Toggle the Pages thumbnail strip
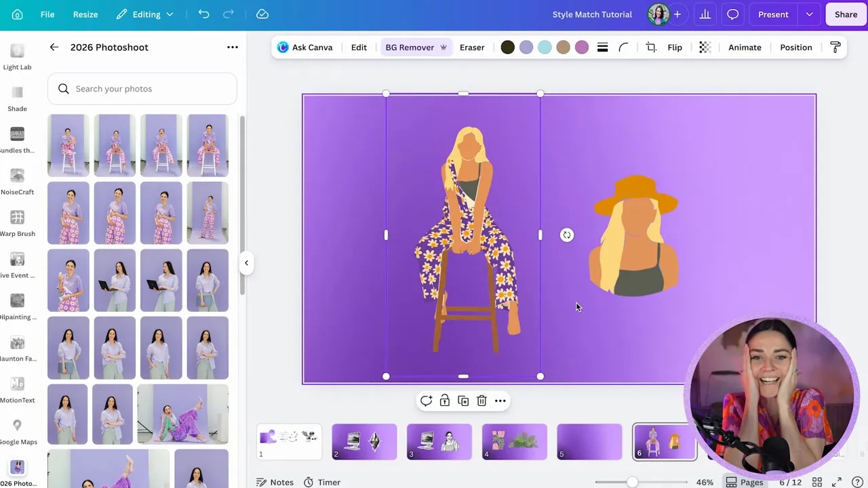Screen dimensions: 868x488 (745, 482)
